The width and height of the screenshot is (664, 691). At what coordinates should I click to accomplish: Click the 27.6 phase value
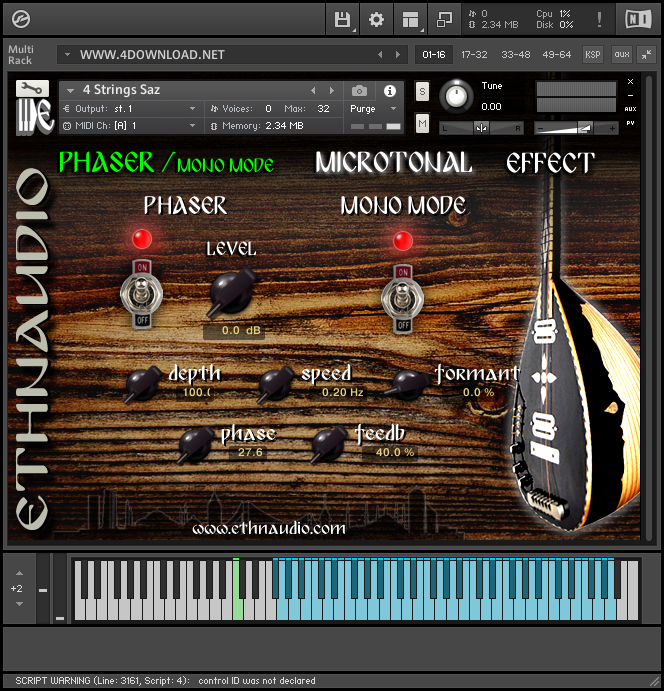250,452
